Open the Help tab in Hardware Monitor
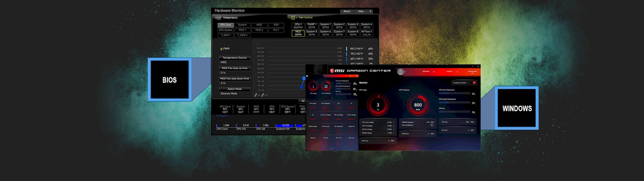Viewport: 644px width, 181px height. 361,11
